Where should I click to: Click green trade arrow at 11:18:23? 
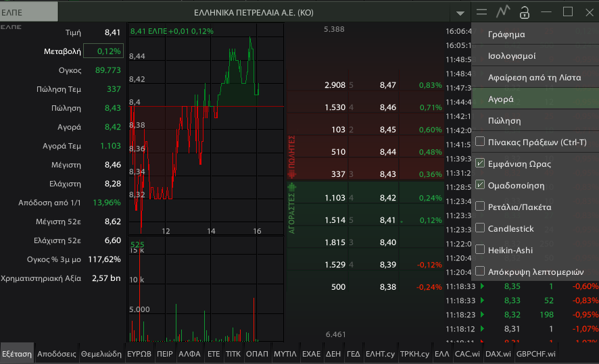click(x=483, y=315)
